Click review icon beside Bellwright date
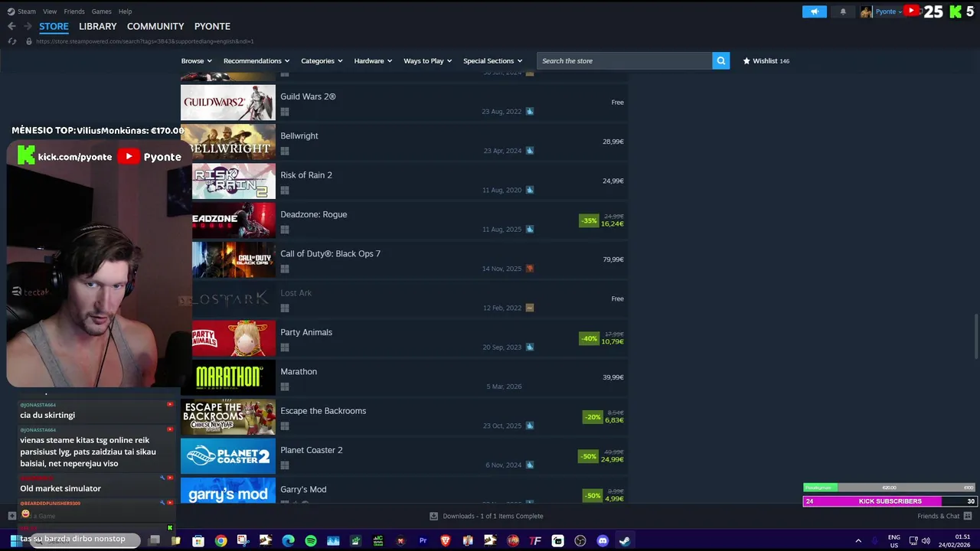 click(x=530, y=151)
